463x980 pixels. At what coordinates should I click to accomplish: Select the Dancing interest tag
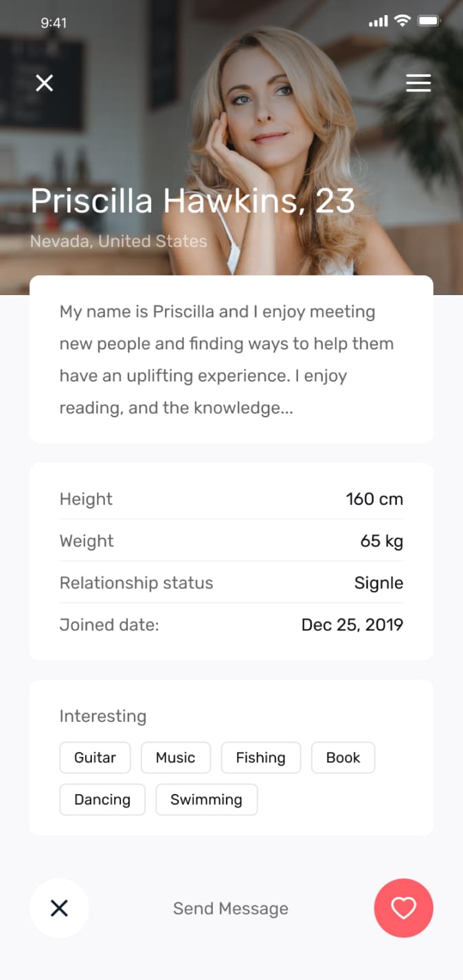point(102,800)
